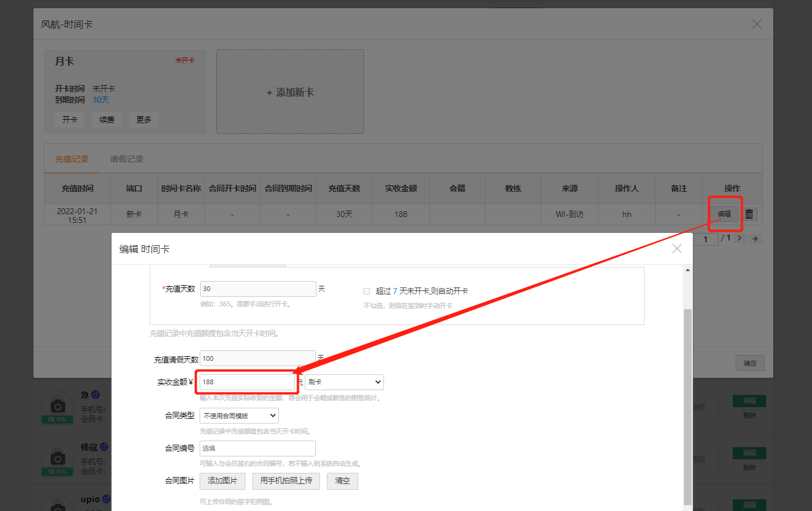This screenshot has height=511, width=812.
Task: Expand the 合同类型 dropdown
Action: pos(239,416)
